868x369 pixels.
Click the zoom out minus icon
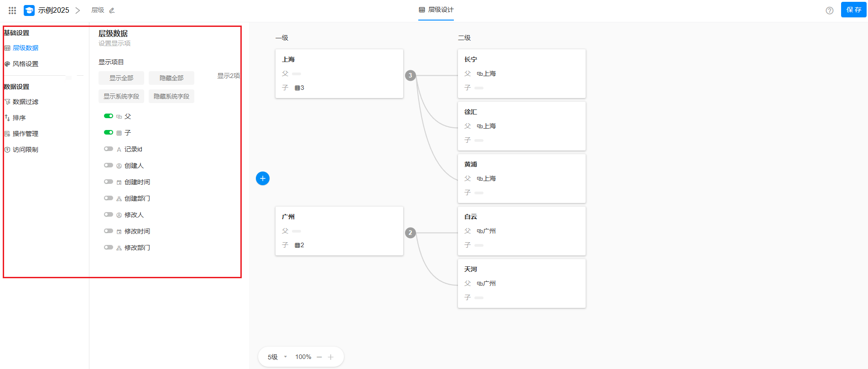coord(319,357)
